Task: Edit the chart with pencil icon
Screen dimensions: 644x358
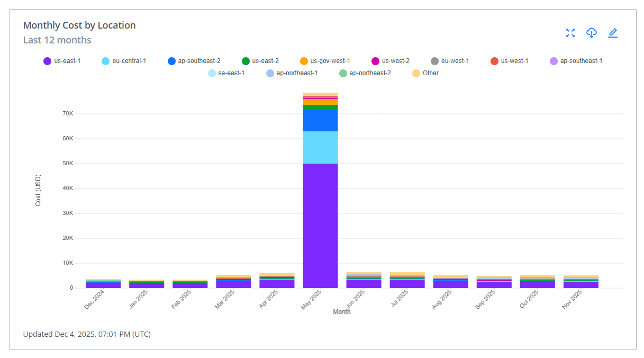Action: [612, 33]
